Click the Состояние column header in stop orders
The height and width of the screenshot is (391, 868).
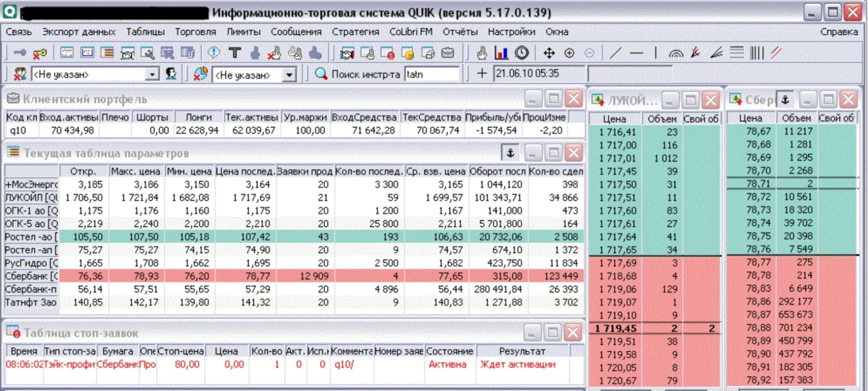449,351
